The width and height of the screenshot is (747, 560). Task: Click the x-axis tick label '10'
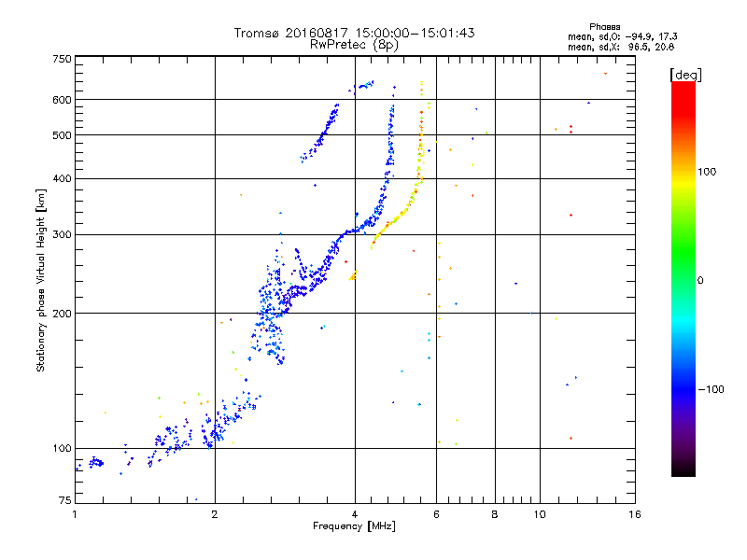point(540,514)
